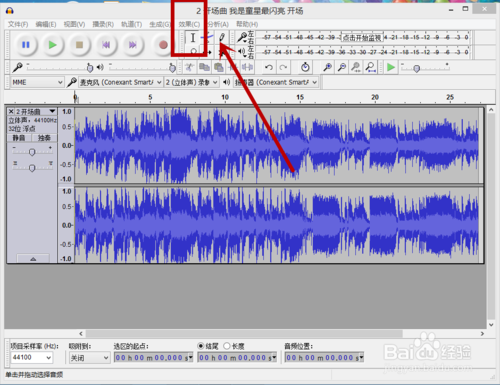The height and width of the screenshot is (385, 500).
Task: Skip to start of track
Action: (106, 45)
